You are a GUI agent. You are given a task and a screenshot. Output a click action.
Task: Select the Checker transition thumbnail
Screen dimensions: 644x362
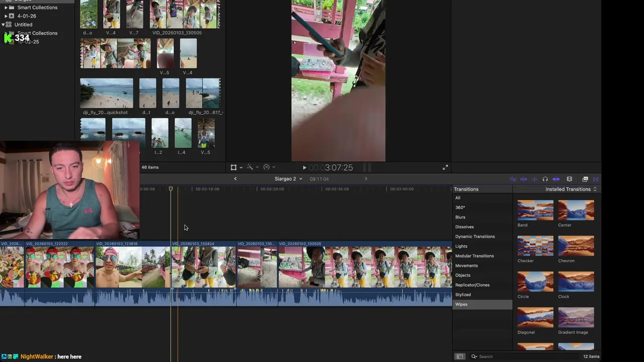point(535,246)
